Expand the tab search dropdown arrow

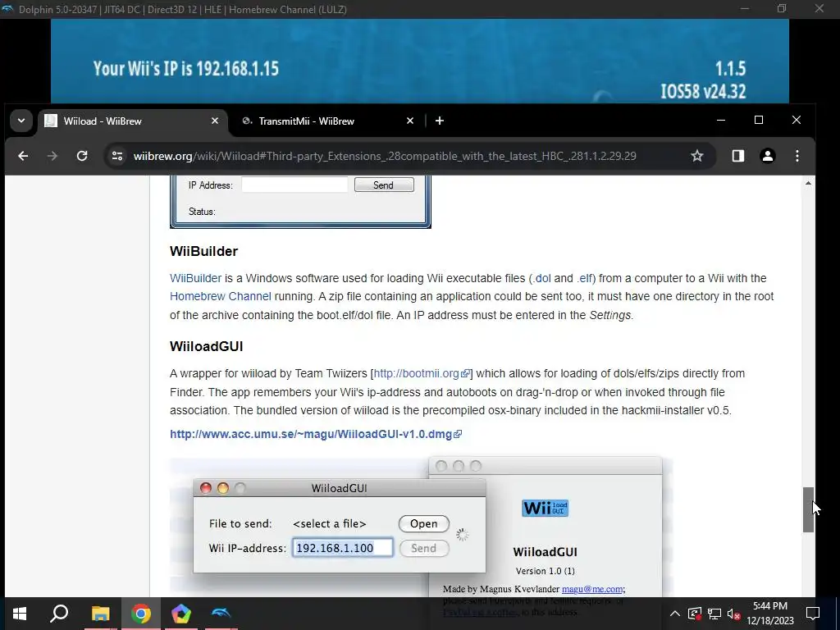click(x=21, y=121)
